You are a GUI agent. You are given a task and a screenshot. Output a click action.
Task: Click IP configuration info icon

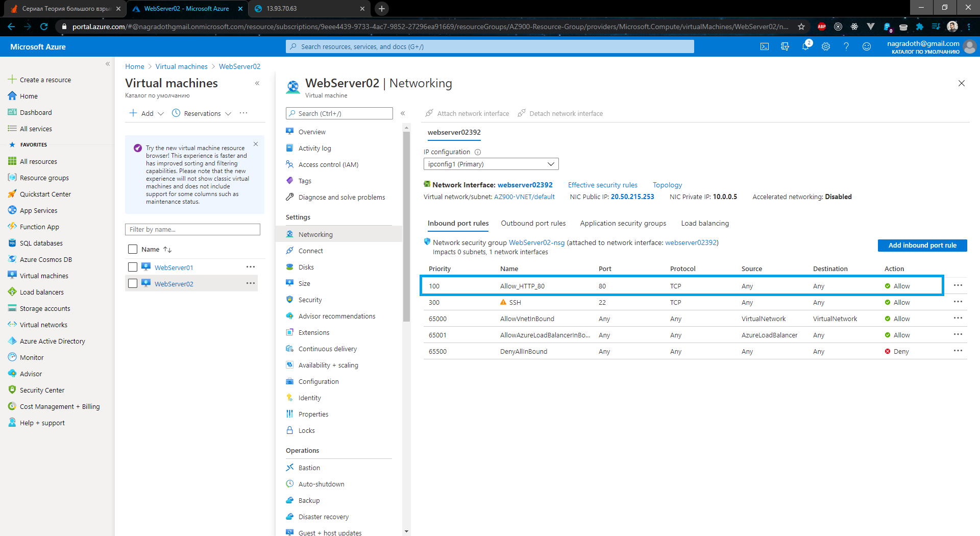[x=478, y=152]
